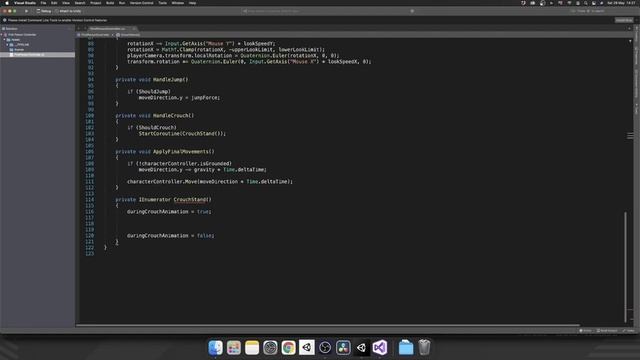This screenshot has width=640, height=360.
Task: Open Trash from the dock
Action: pos(424,348)
